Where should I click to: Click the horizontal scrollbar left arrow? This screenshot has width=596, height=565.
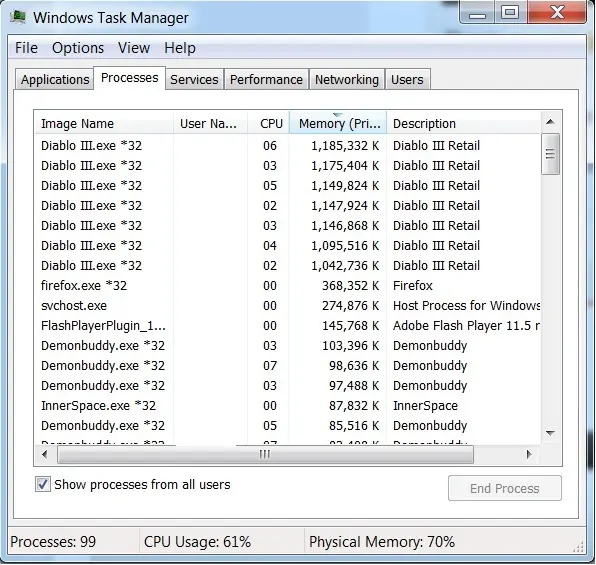tap(45, 454)
